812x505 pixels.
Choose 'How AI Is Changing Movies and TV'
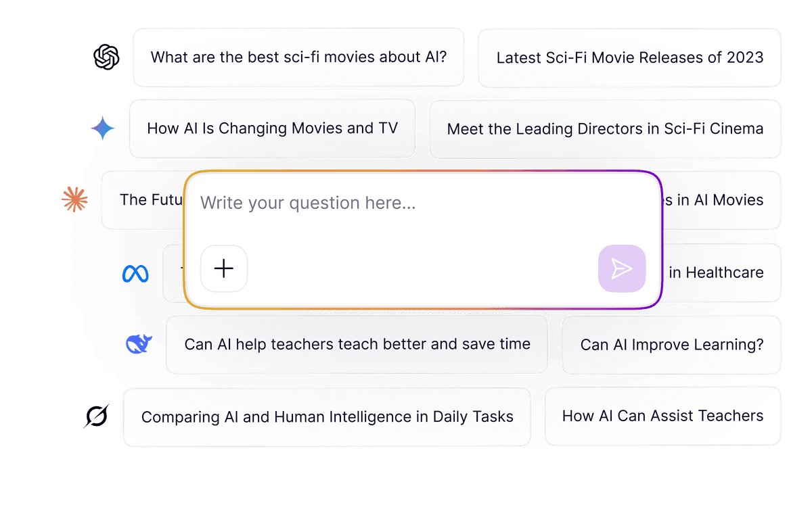272,128
